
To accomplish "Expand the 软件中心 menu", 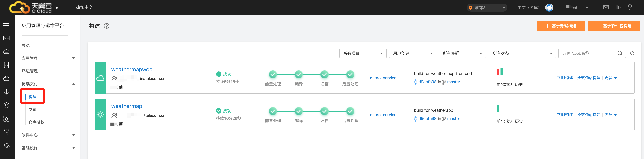I will click(x=48, y=135).
